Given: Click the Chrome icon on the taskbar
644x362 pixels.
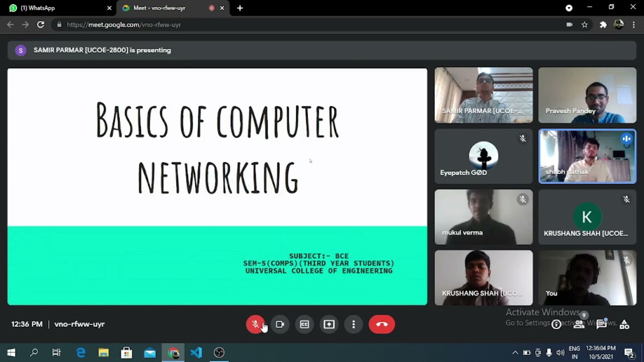Looking at the screenshot, I should pos(173,353).
